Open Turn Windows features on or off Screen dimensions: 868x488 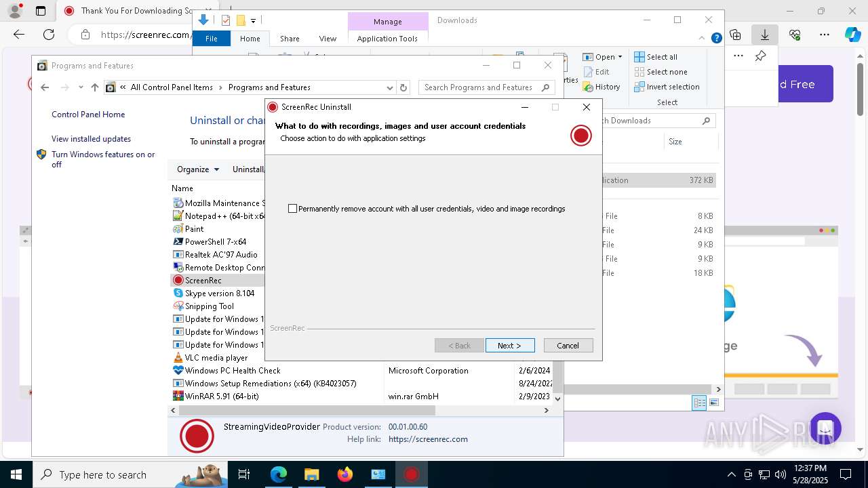pyautogui.click(x=103, y=160)
